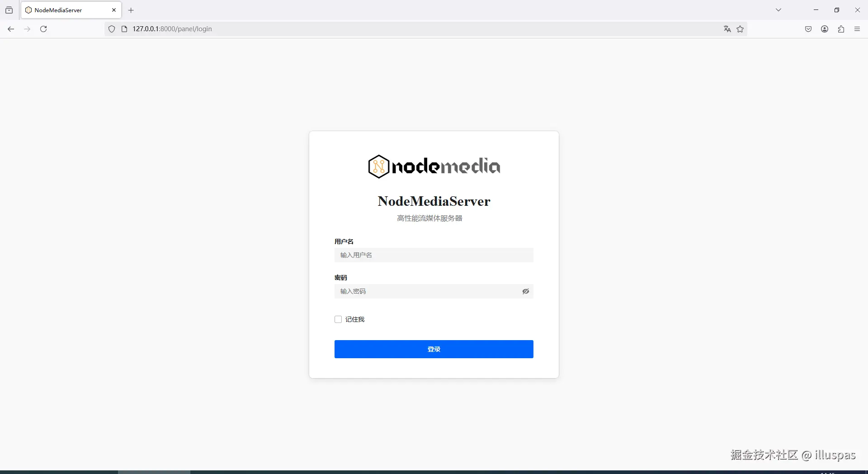
Task: Click the tracking protection shield icon
Action: point(112,29)
